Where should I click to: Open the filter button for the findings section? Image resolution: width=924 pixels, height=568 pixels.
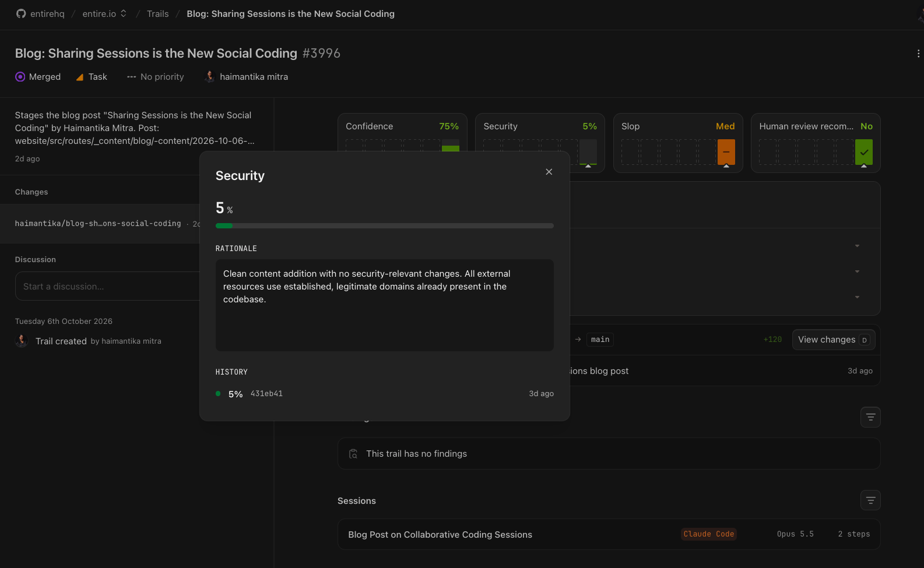click(870, 417)
